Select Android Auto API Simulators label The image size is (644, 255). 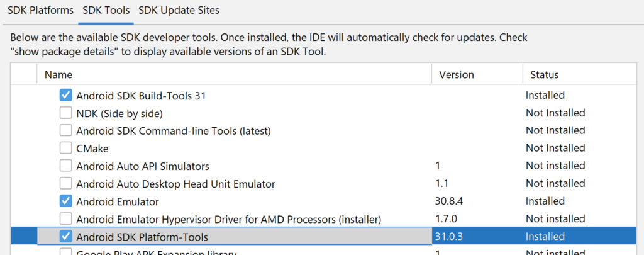[x=143, y=167]
